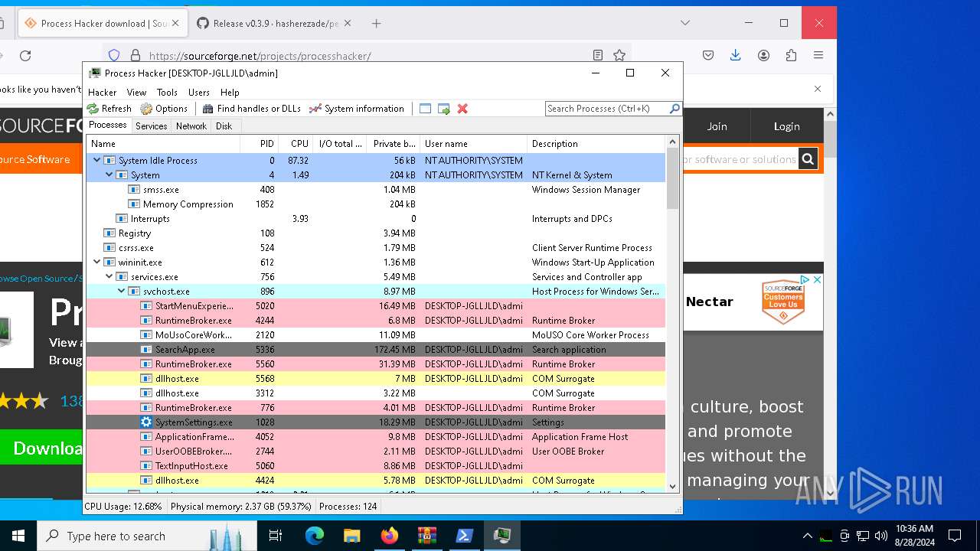
Task: List all Firefox tabs dropdown
Action: (684, 23)
